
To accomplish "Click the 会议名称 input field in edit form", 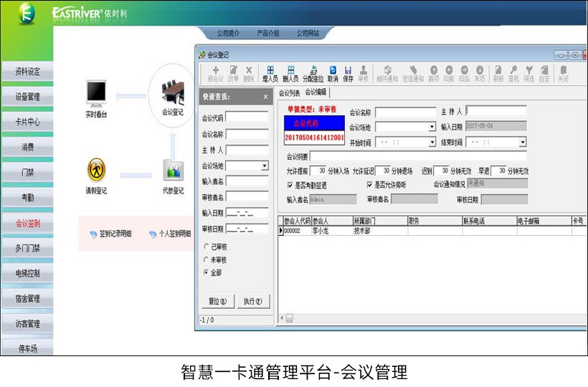I will pos(405,113).
